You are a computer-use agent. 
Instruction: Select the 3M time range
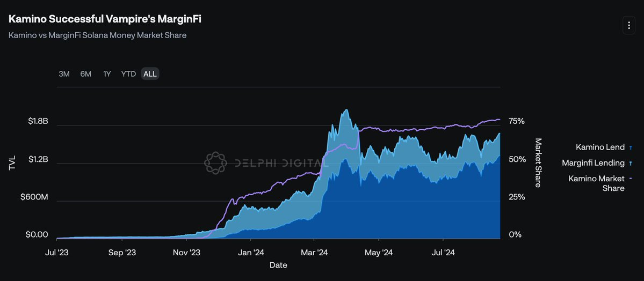click(x=64, y=74)
